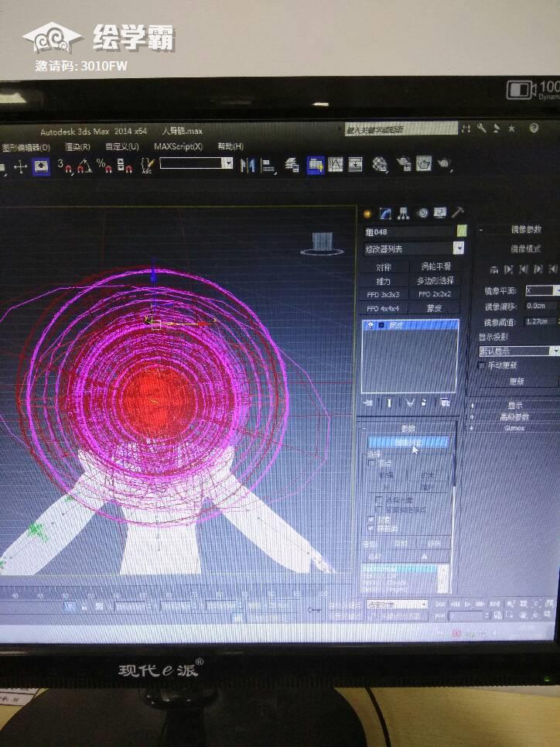560x747 pixels.
Task: Open Configure Modifier Sets
Action: [445, 403]
